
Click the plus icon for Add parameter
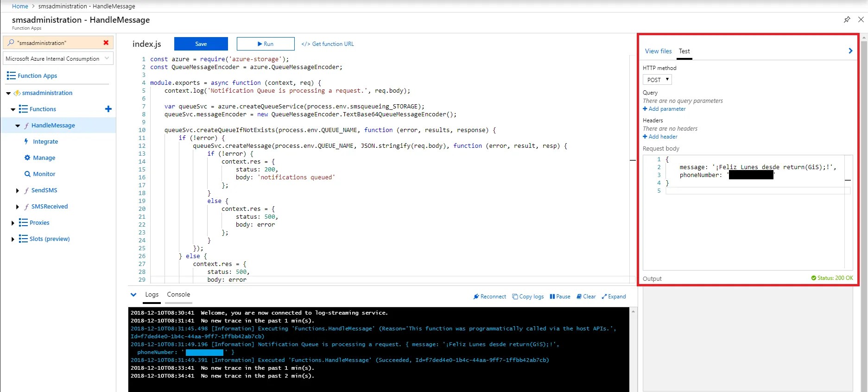click(x=645, y=109)
